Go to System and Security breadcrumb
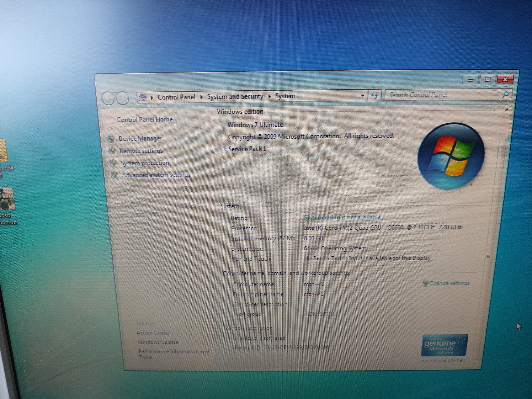Screen dimensions: 532x399 click(235, 97)
